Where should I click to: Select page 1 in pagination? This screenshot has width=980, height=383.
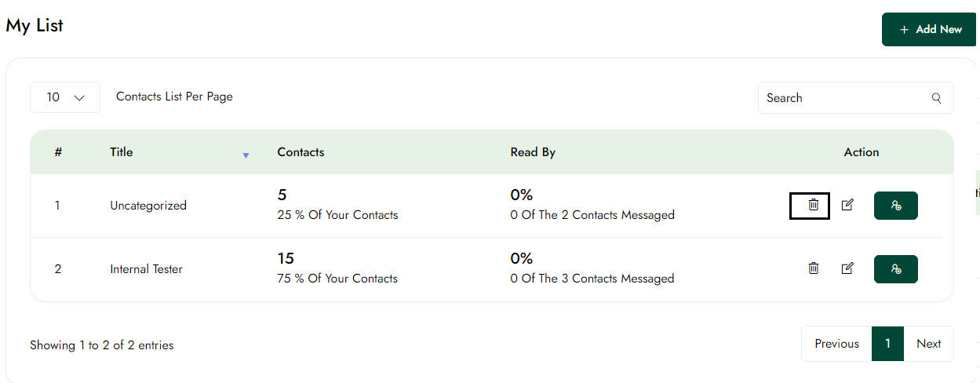pyautogui.click(x=887, y=344)
